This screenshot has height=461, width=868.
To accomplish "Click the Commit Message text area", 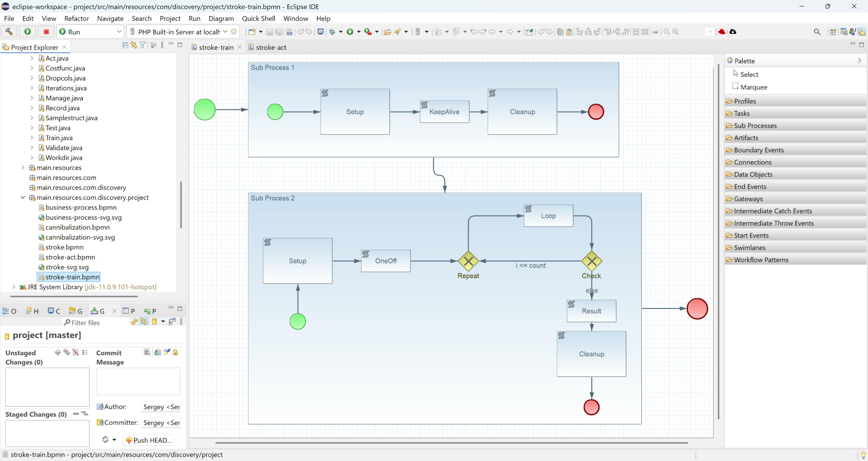I will (138, 381).
